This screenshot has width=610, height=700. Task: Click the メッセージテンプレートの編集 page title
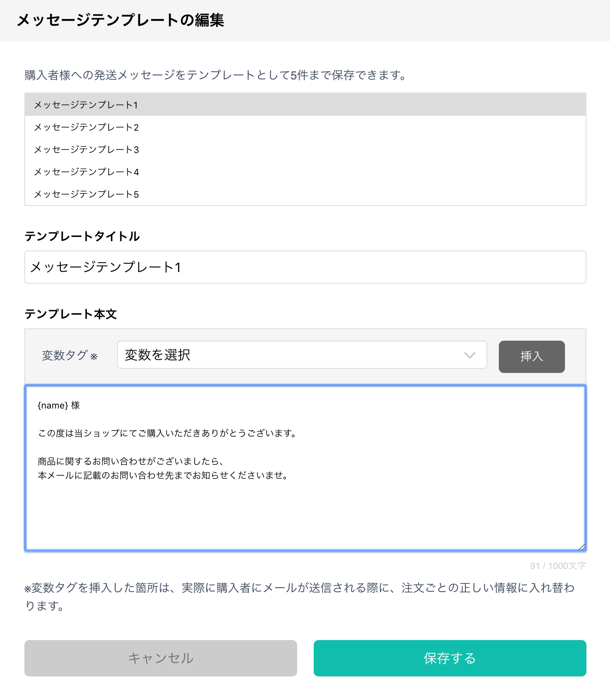[x=120, y=20]
